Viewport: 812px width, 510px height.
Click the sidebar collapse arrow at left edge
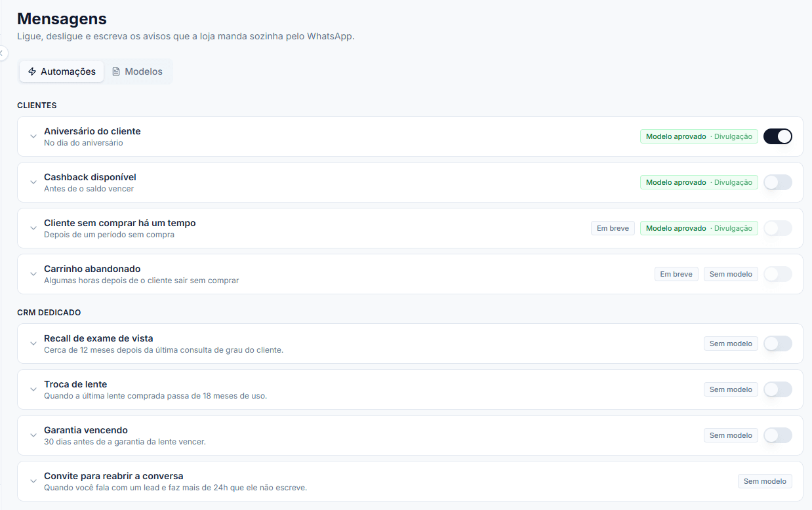(x=2, y=52)
